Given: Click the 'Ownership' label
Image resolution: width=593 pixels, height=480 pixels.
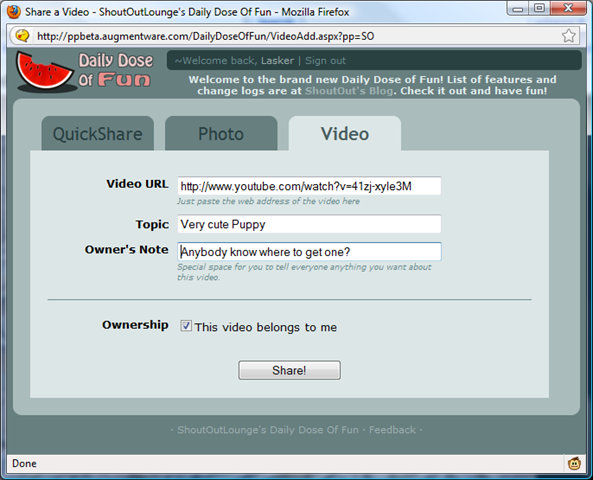Looking at the screenshot, I should (x=135, y=325).
